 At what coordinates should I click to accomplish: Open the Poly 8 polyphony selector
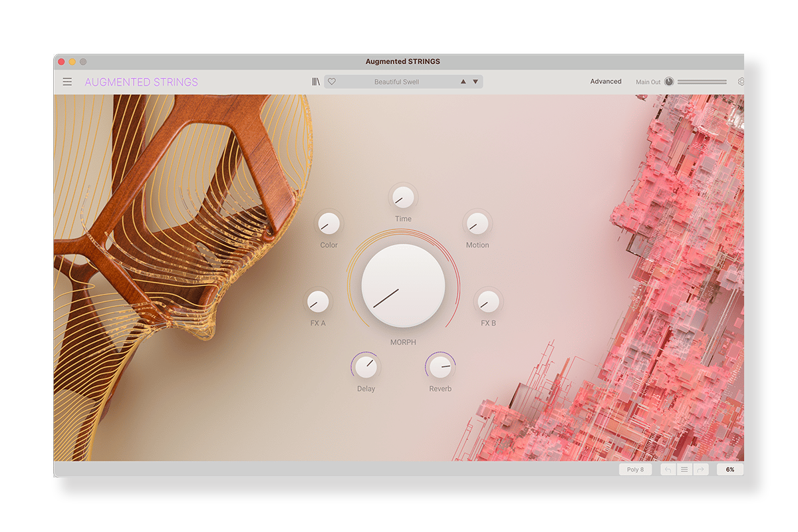[x=635, y=469]
